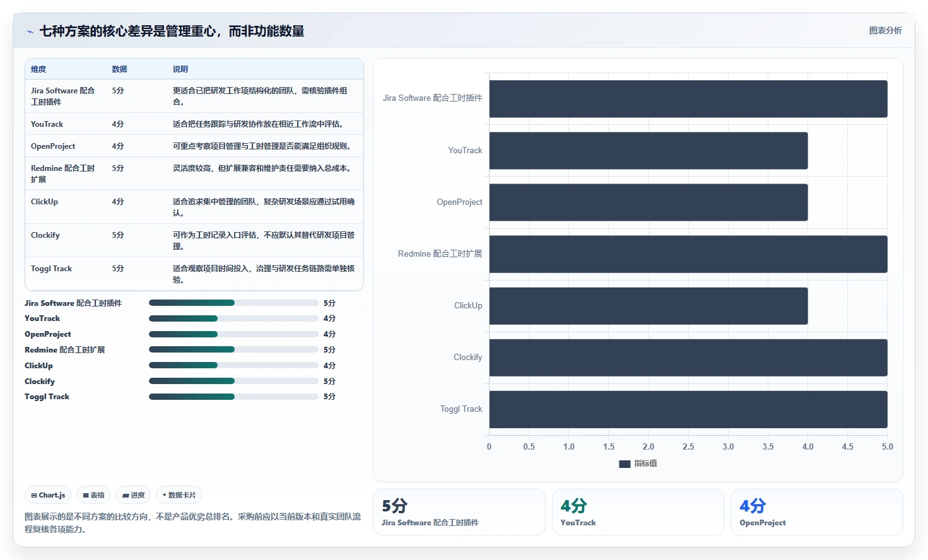Click the Toggl Track progress bar
928x560 pixels.
[233, 397]
